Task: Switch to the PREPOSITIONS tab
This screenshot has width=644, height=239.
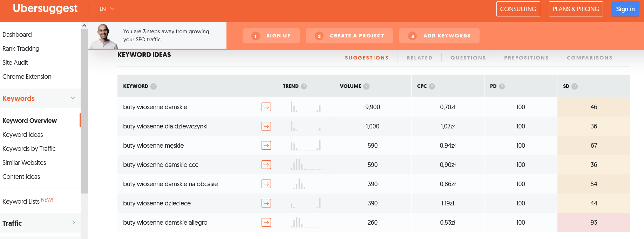Action: [x=526, y=58]
